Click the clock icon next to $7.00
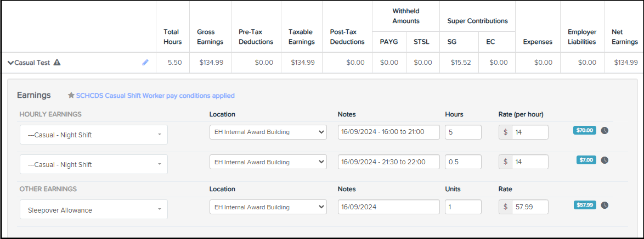644x239 pixels. pyautogui.click(x=605, y=160)
